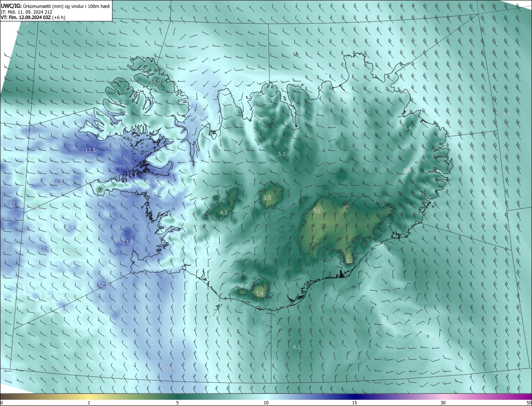The width and height of the screenshot is (532, 406).
Task: Click the 13.3 value label on map
Action: click(128, 242)
